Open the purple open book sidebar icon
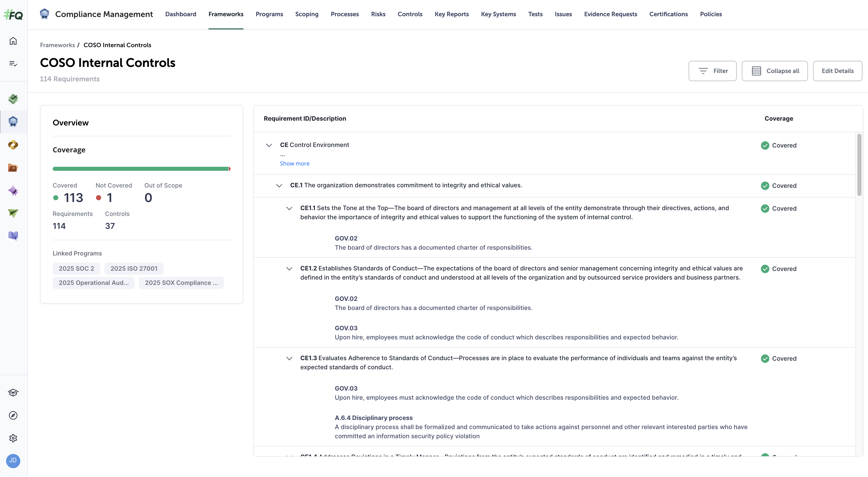Viewport: 868px width, 477px height. [13, 236]
